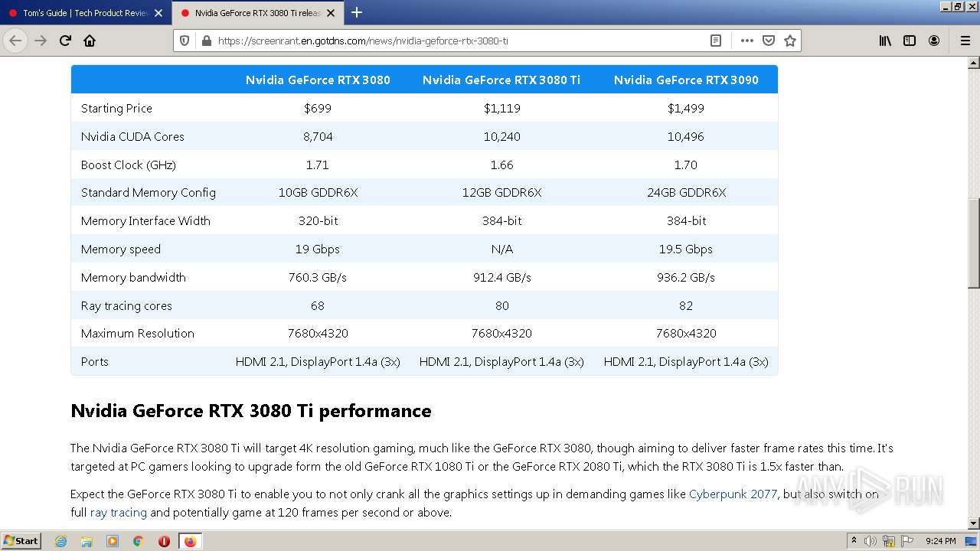Go forward one page
Viewport: 980px width, 551px height.
click(41, 41)
